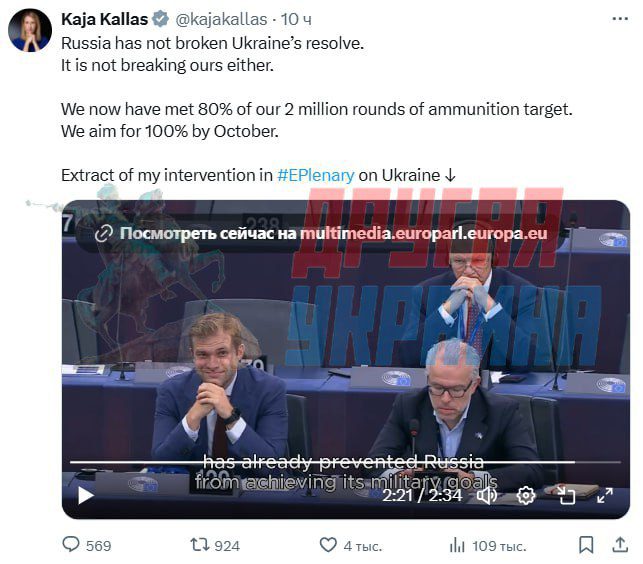The height and width of the screenshot is (564, 643).
Task: Click the #EPlenary hashtag
Action: [315, 175]
